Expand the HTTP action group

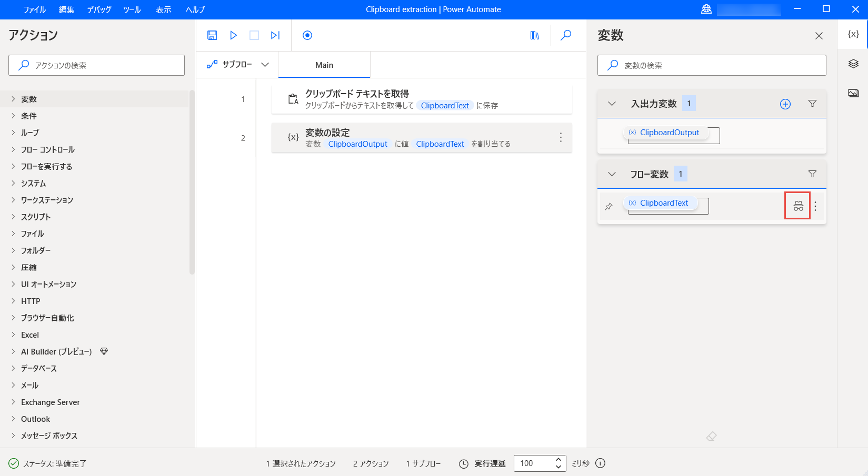tap(13, 301)
